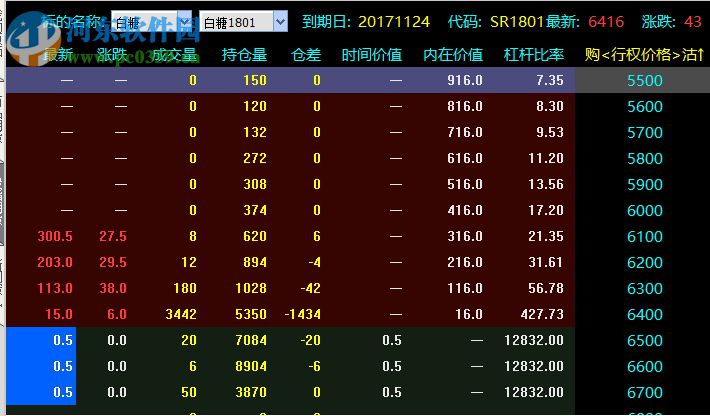The image size is (710, 416).
Task: Click the 内在价值 column header
Action: click(453, 55)
